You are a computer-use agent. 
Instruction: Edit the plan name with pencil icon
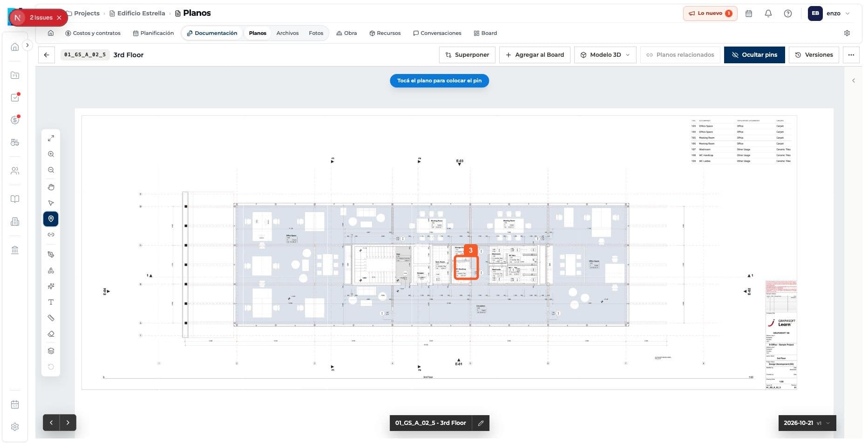tap(481, 423)
